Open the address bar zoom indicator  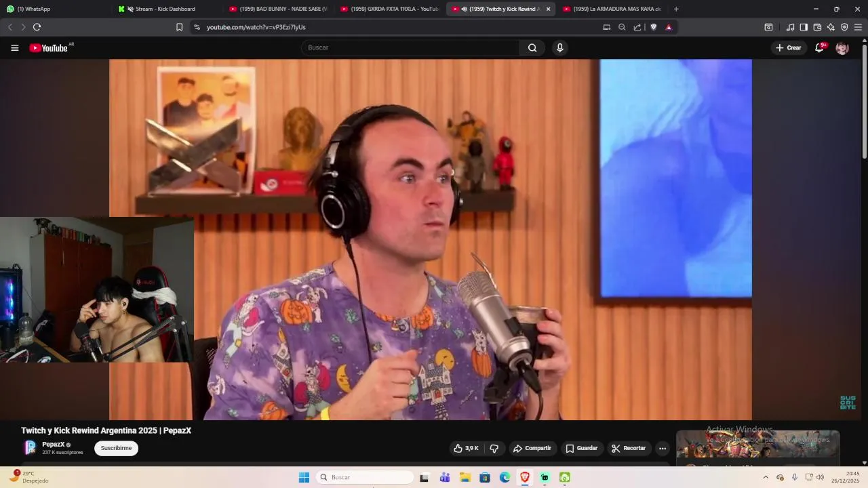point(622,27)
